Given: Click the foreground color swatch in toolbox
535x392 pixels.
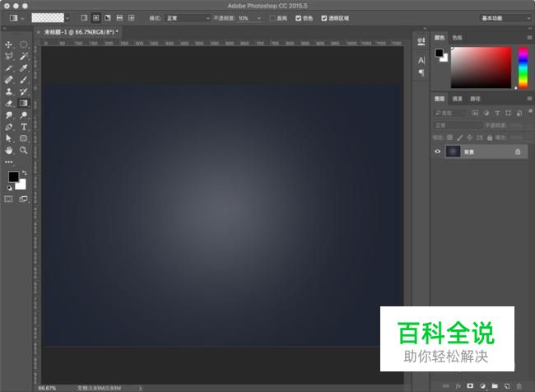Looking at the screenshot, I should 13,177.
